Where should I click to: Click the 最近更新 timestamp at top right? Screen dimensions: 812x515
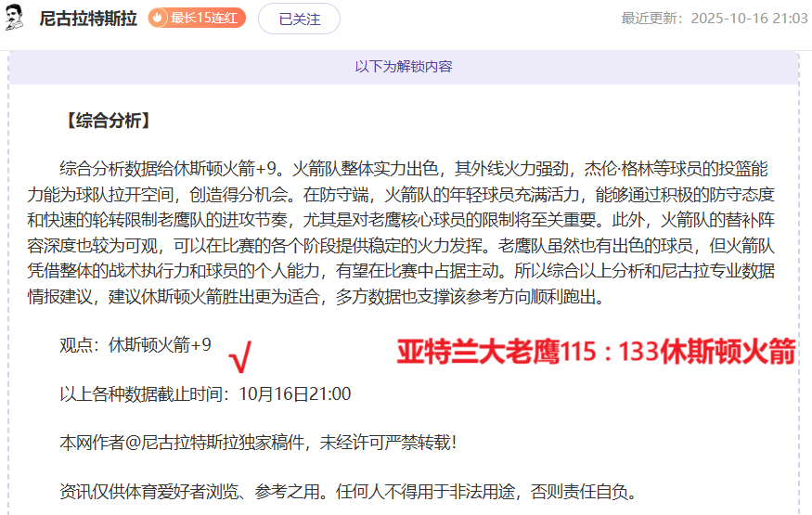[714, 19]
